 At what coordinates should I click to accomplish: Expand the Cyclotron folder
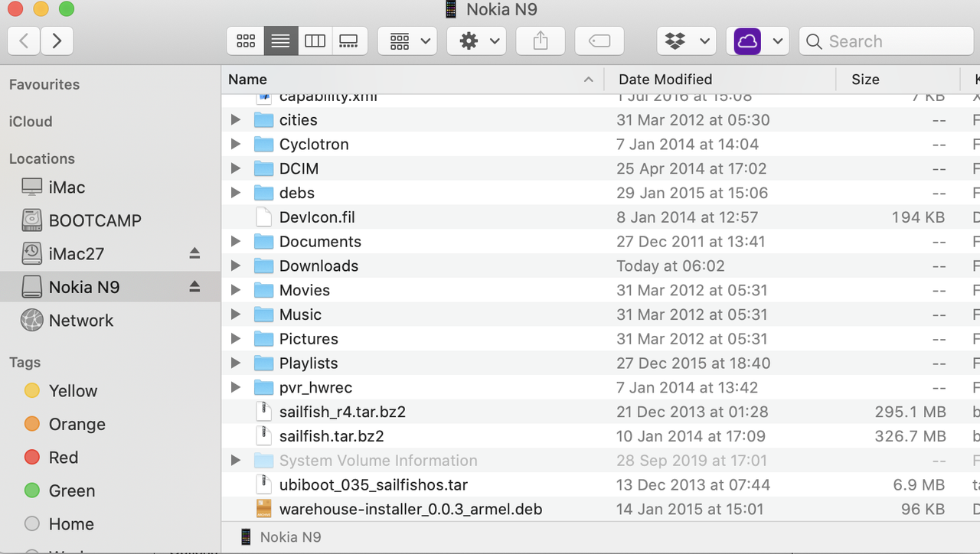click(236, 145)
